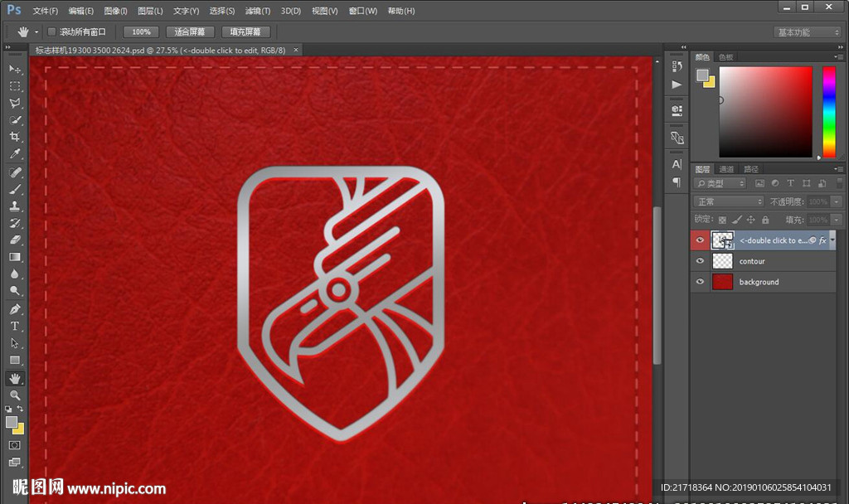Select the Clone Stamp tool
The height and width of the screenshot is (504, 849).
pos(15,206)
